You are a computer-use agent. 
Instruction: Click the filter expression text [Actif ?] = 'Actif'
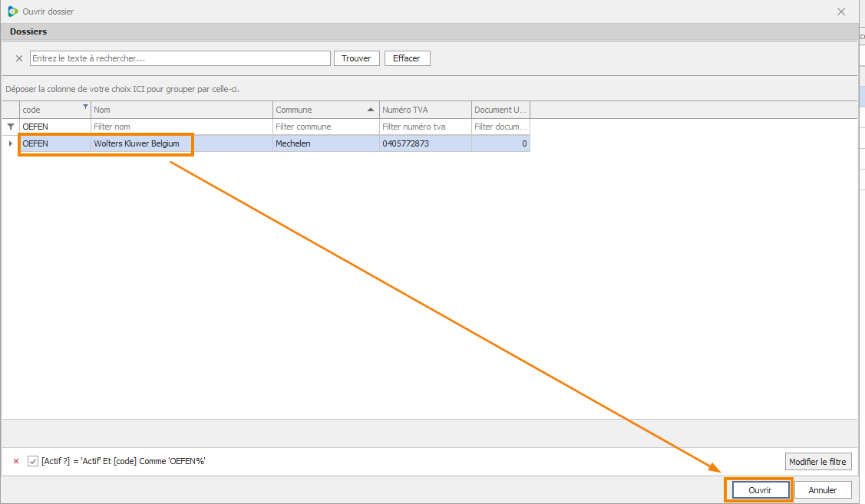[x=71, y=462]
